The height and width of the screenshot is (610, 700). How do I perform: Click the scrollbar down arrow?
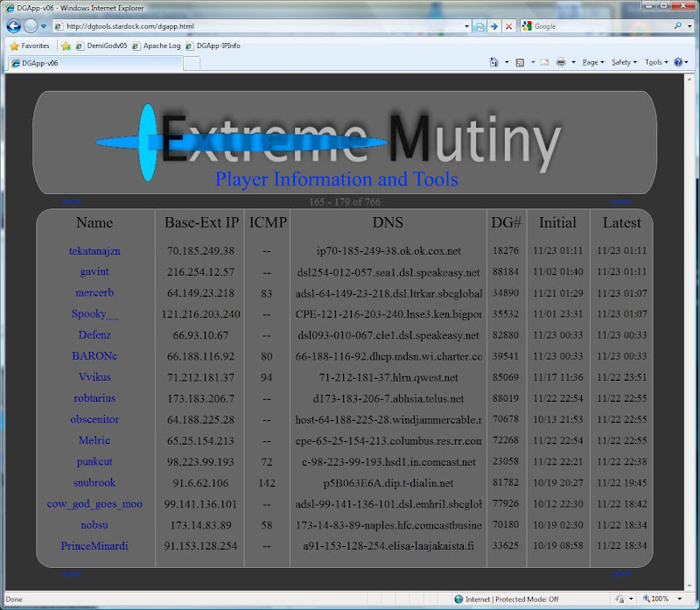click(x=689, y=585)
